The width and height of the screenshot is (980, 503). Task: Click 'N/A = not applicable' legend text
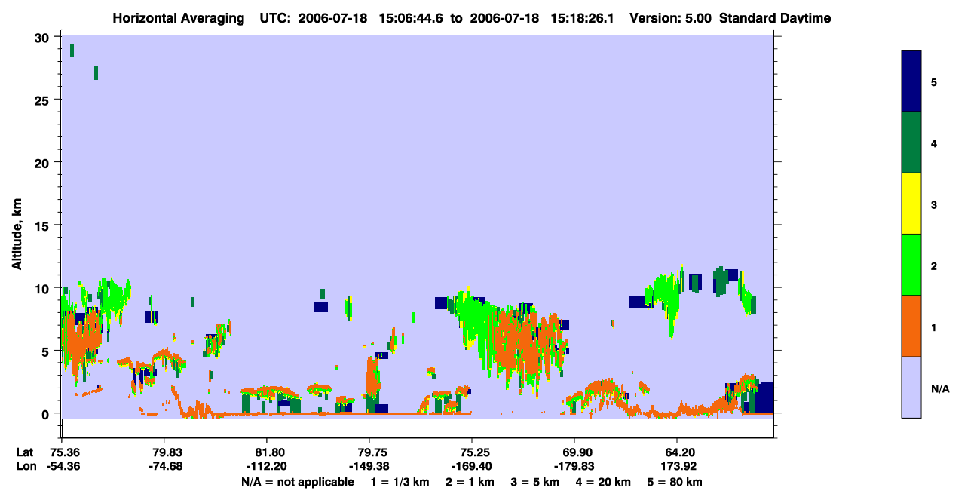297,483
